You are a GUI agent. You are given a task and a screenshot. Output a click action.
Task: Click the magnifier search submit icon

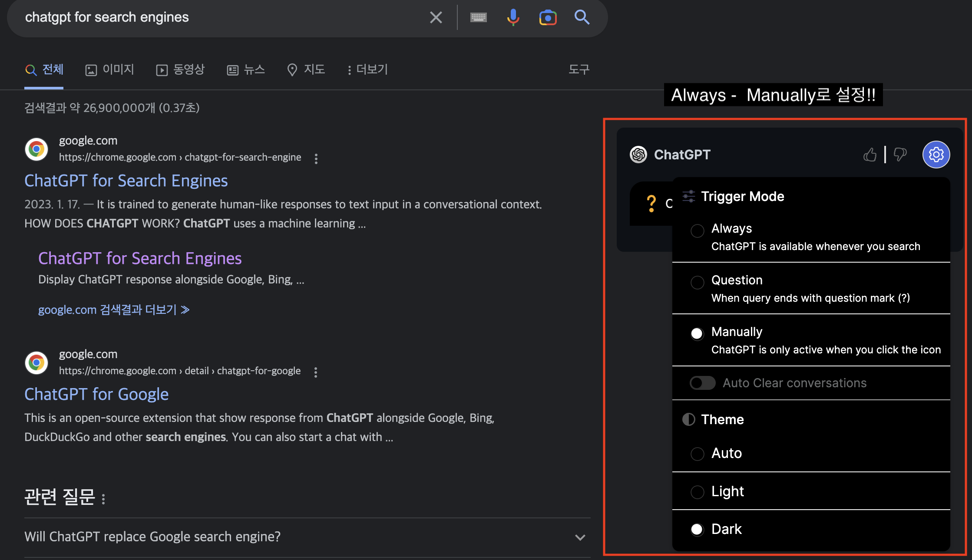pyautogui.click(x=582, y=17)
